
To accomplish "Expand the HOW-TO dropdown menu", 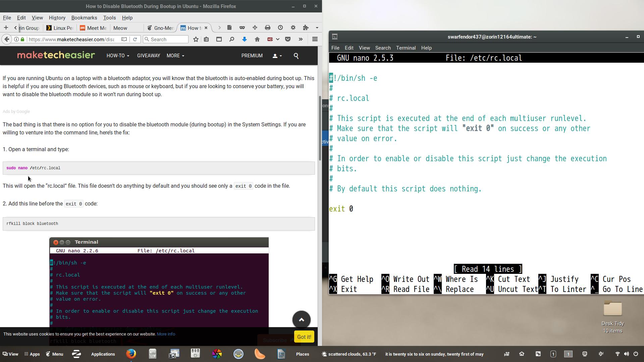I will coord(118,56).
